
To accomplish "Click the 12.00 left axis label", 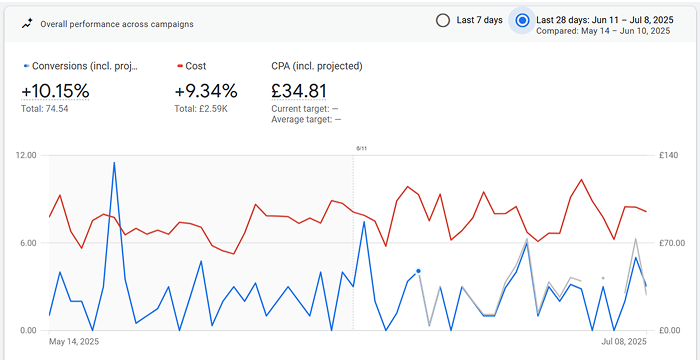I will [26, 155].
